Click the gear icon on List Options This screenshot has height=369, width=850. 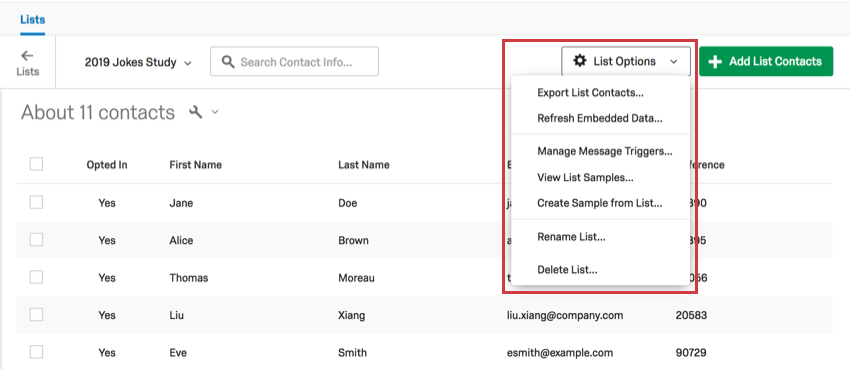click(579, 61)
